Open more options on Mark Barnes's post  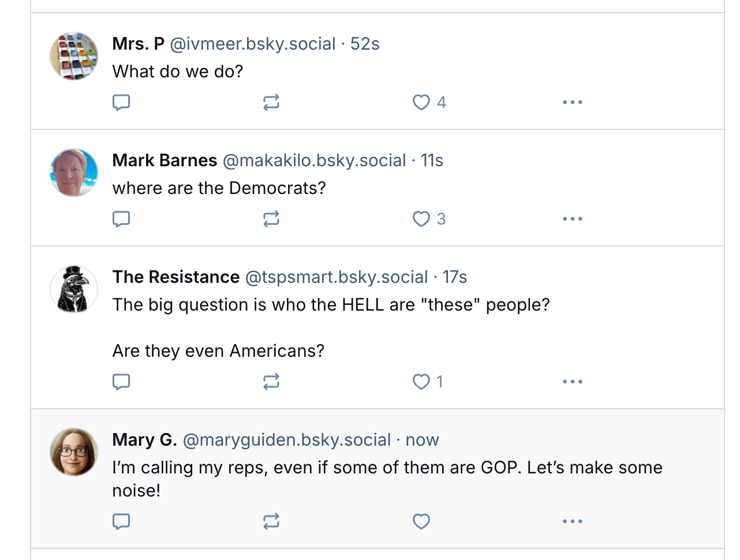pos(572,219)
